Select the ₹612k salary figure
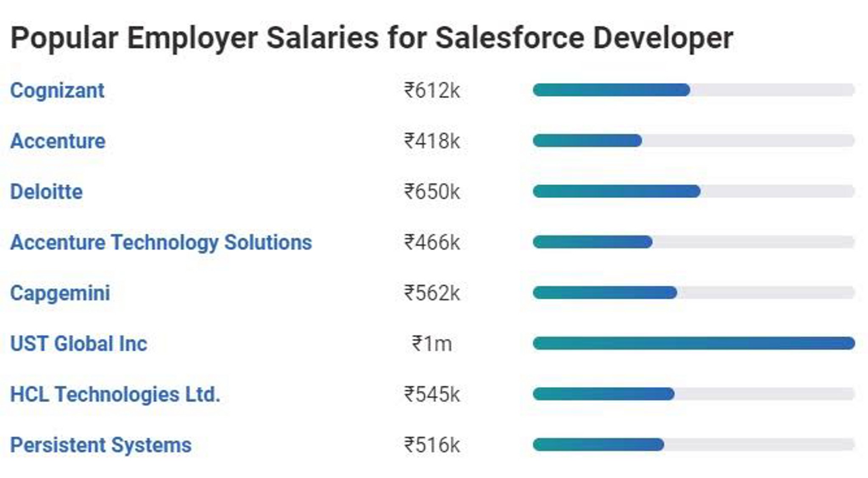The width and height of the screenshot is (868, 478). [x=432, y=90]
